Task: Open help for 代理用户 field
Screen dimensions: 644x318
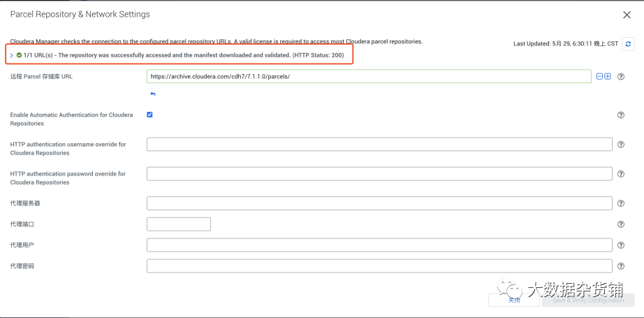Action: [x=621, y=245]
